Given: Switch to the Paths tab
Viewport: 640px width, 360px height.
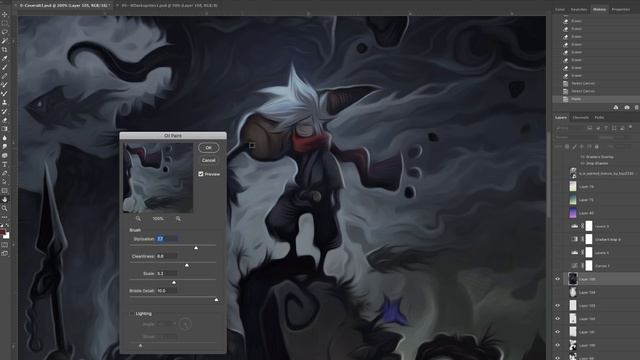Looking at the screenshot, I should coord(599,118).
